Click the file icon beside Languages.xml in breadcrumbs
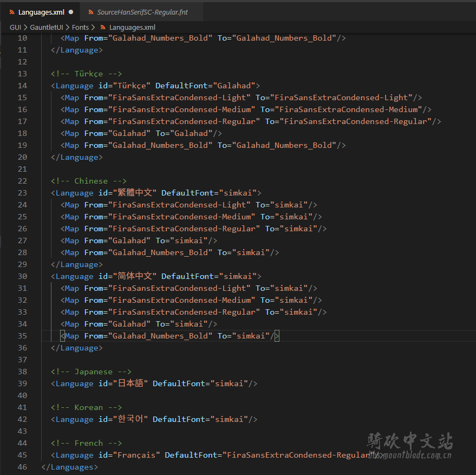Screen dimensions: 476x475 pos(103,27)
